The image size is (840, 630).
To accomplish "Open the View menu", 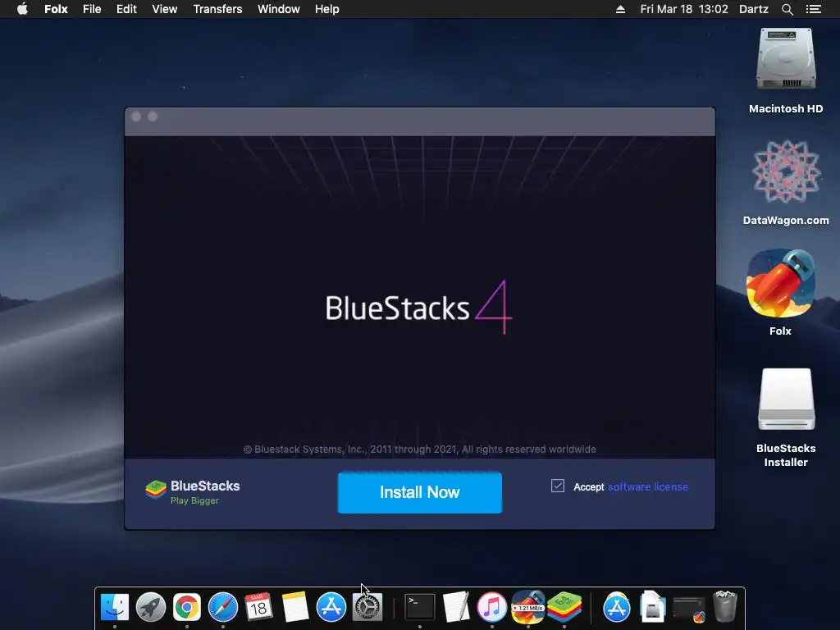I will 164,9.
